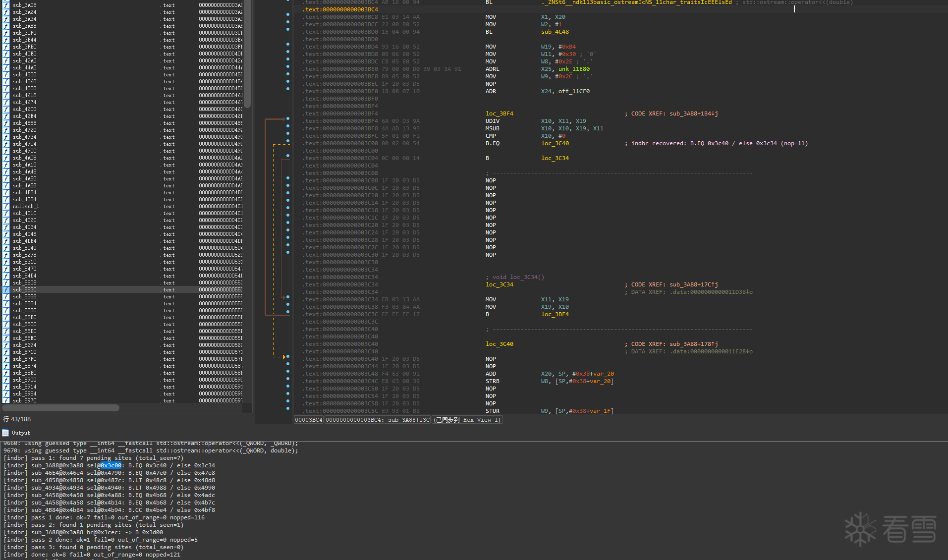Click the function icon next to sub_40E0
The height and width of the screenshot is (560, 948).
click(x=6, y=54)
